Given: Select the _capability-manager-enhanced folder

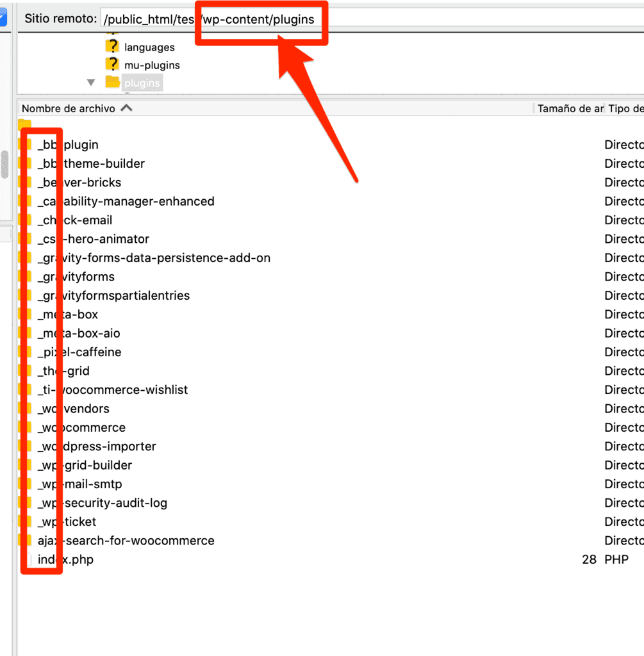Looking at the screenshot, I should [x=126, y=201].
